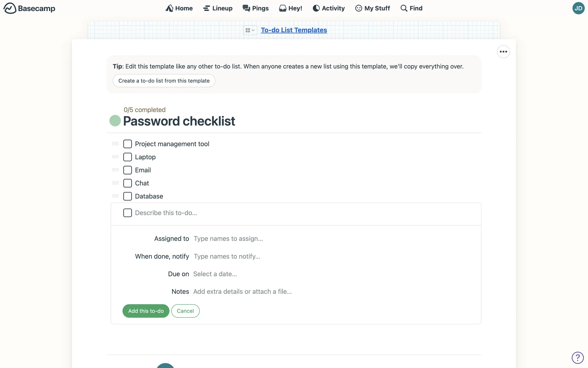Click the drag handle beside Laptop

[x=115, y=157]
